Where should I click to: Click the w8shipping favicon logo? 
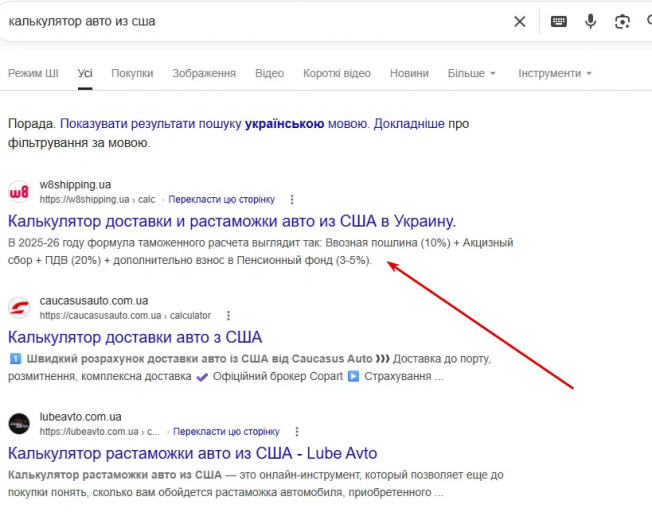tap(19, 192)
